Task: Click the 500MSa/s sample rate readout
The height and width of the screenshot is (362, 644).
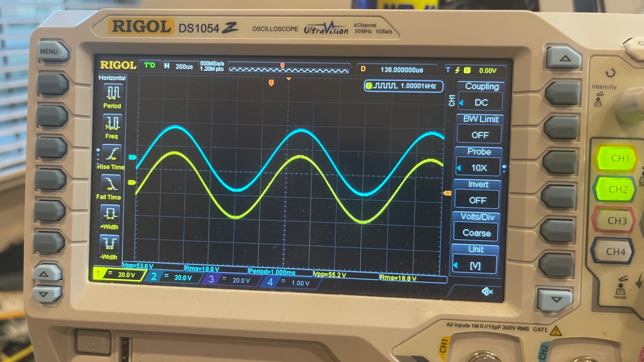Action: [212, 64]
